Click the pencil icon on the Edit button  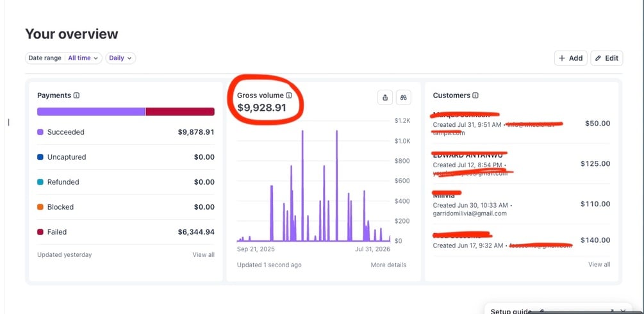[x=599, y=58]
